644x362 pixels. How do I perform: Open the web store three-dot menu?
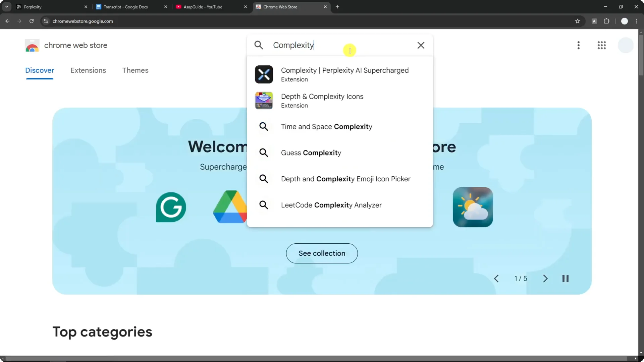[578, 45]
